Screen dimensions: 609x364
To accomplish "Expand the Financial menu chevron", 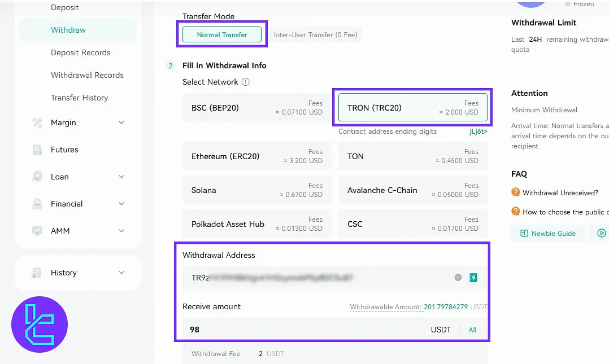I will (121, 204).
